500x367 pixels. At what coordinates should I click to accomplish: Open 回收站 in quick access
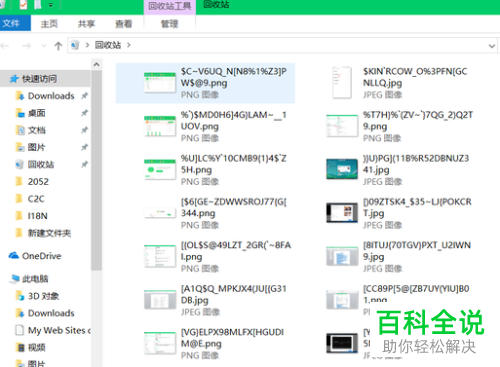[41, 165]
